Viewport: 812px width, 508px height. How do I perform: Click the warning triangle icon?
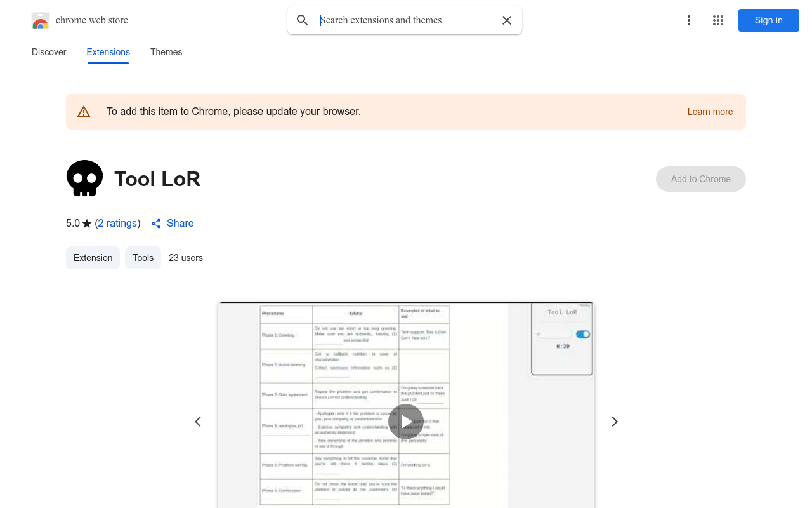point(84,112)
